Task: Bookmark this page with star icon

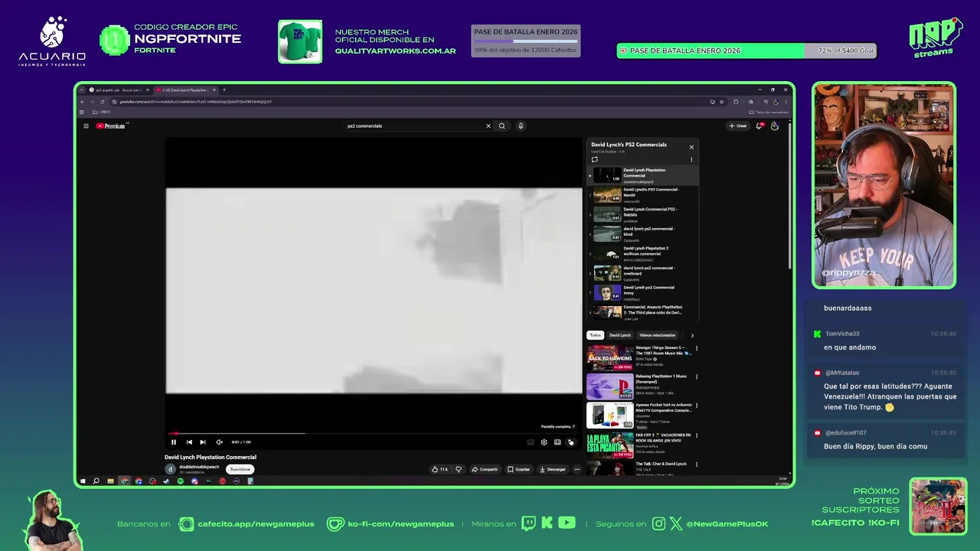Action: tap(721, 102)
